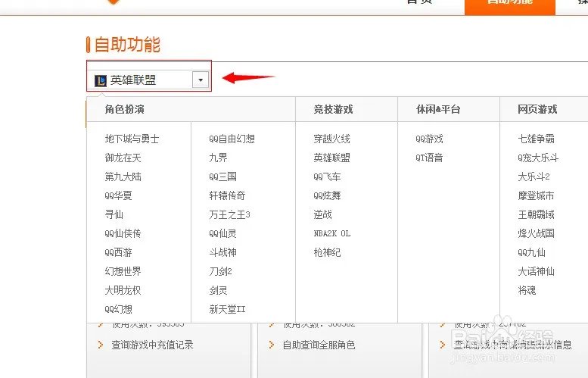The height and width of the screenshot is (378, 588).
Task: Select QQ自由幻想 game
Action: [x=232, y=139]
